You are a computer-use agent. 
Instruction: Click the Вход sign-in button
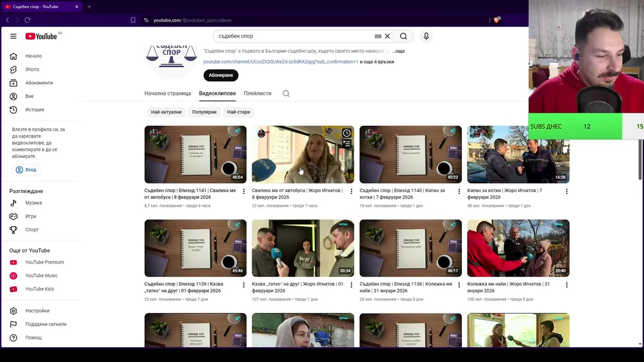click(26, 170)
